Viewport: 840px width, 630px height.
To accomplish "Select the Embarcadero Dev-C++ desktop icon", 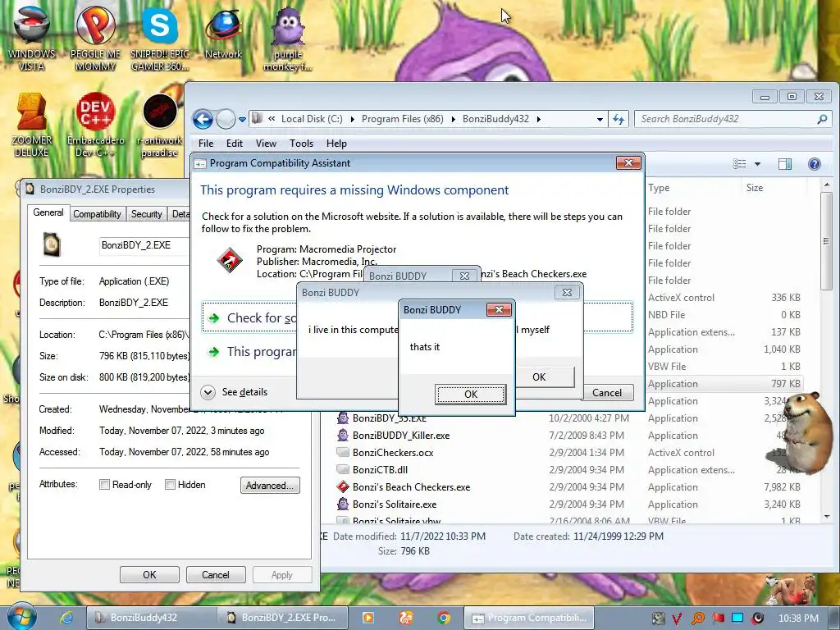I will click(95, 126).
